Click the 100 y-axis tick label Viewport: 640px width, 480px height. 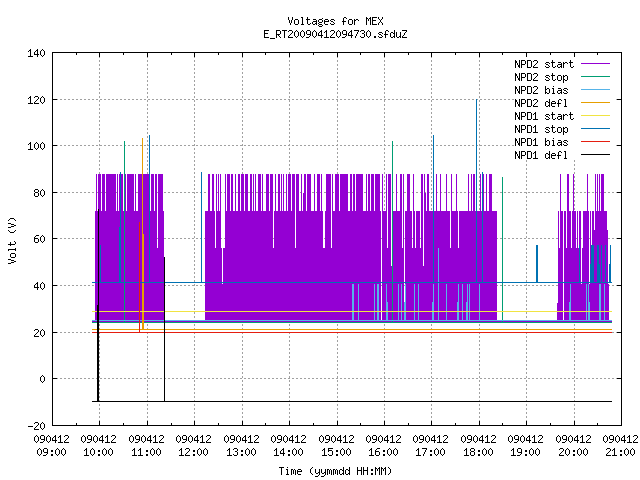(x=36, y=146)
